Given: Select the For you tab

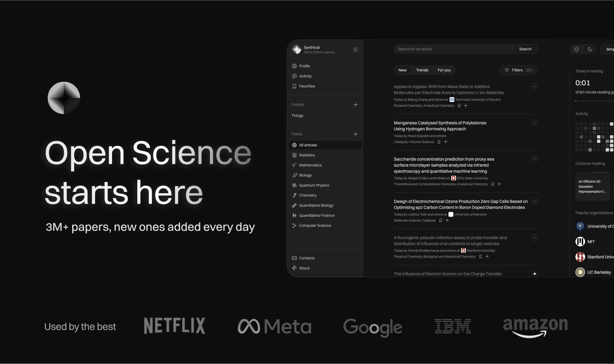Looking at the screenshot, I should (x=444, y=70).
